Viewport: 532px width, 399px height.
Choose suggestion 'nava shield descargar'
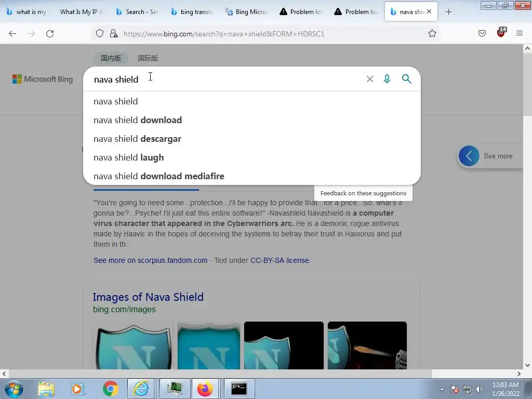coord(252,138)
